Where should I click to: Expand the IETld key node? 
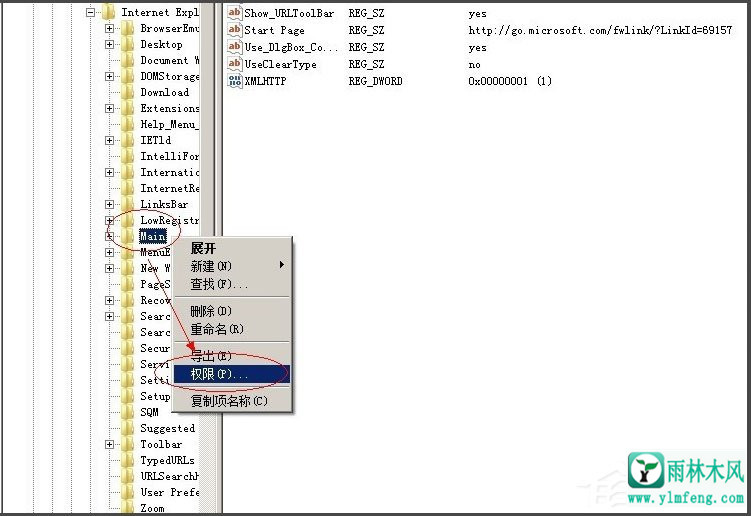109,140
